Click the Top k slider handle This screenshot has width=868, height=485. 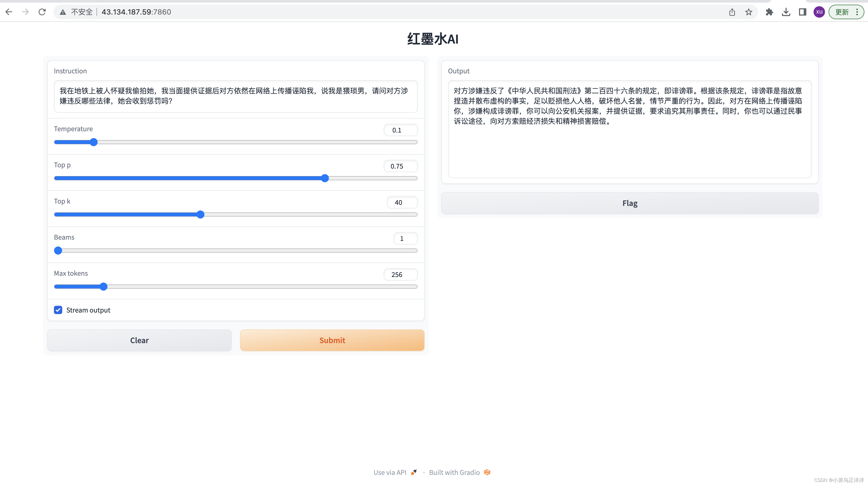pos(200,215)
